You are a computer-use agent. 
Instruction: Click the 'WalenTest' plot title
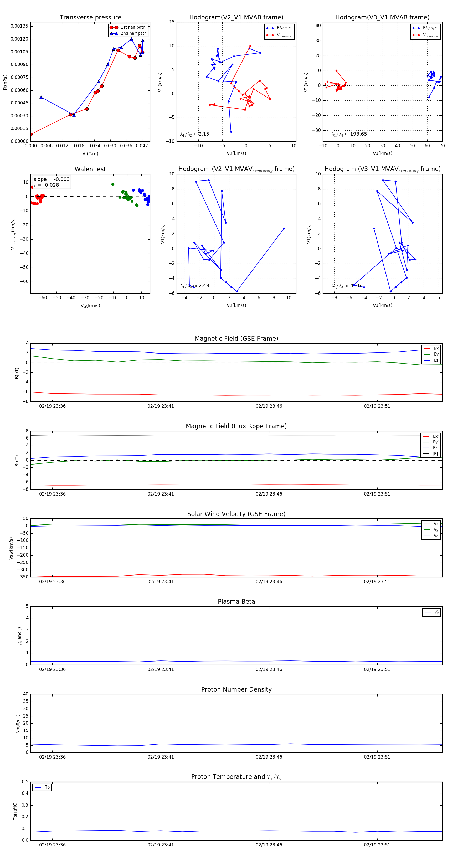coord(90,169)
